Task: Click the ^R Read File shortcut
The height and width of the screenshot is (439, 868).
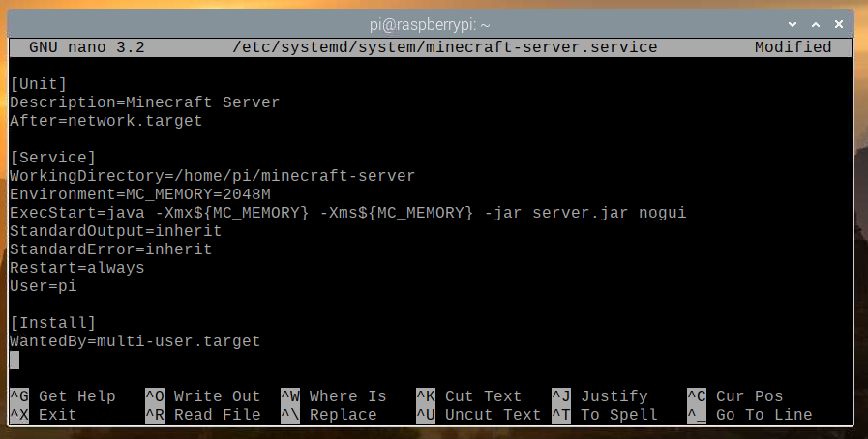Action: [203, 415]
